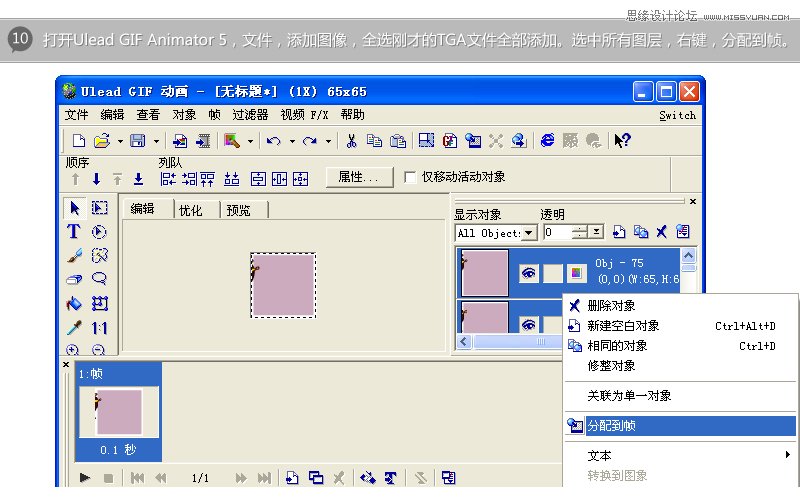This screenshot has height=500, width=800.
Task: Expand the 文本 submenu arrow
Action: click(787, 455)
